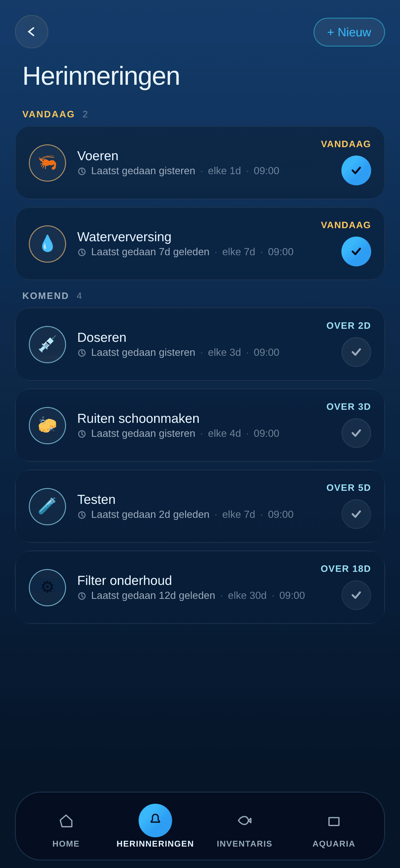The image size is (400, 868).
Task: Create a new reminder with + Nieuw
Action: click(x=349, y=32)
